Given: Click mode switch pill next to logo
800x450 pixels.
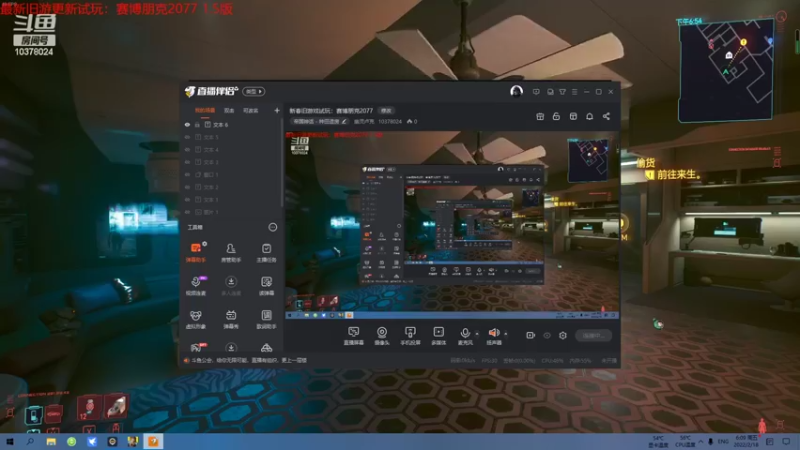Looking at the screenshot, I should (254, 91).
